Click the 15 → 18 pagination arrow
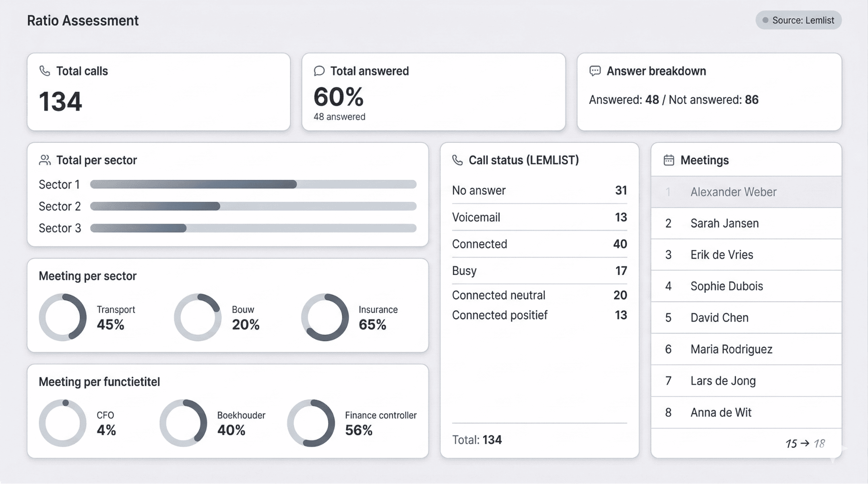Viewport: 868px width, 484px height. (805, 443)
